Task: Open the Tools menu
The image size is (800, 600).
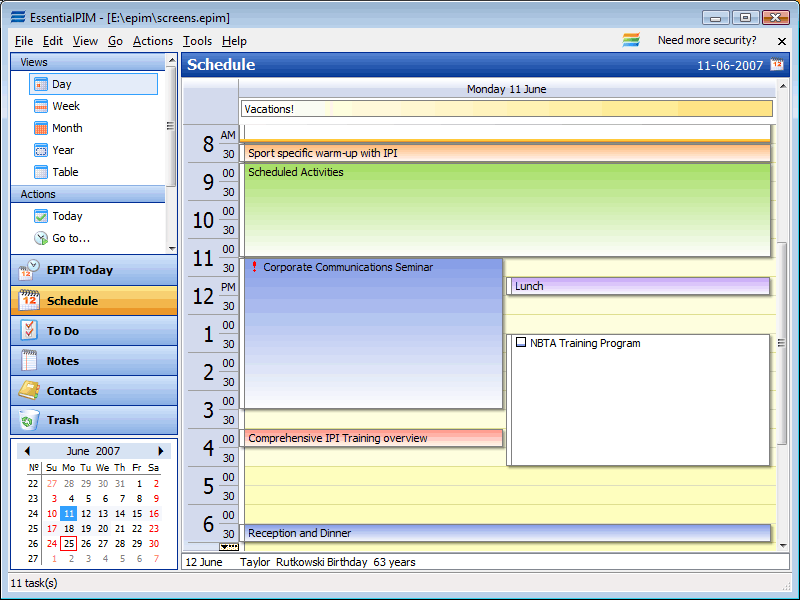Action: click(x=197, y=41)
